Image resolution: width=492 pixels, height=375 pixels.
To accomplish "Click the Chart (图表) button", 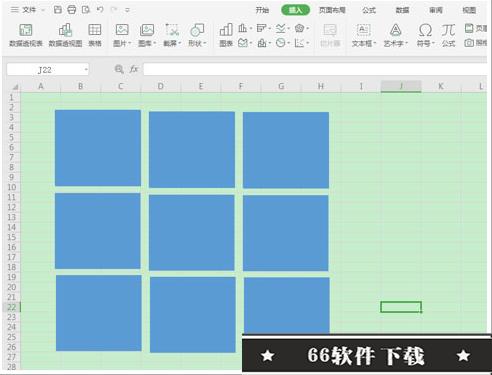I will tap(226, 35).
